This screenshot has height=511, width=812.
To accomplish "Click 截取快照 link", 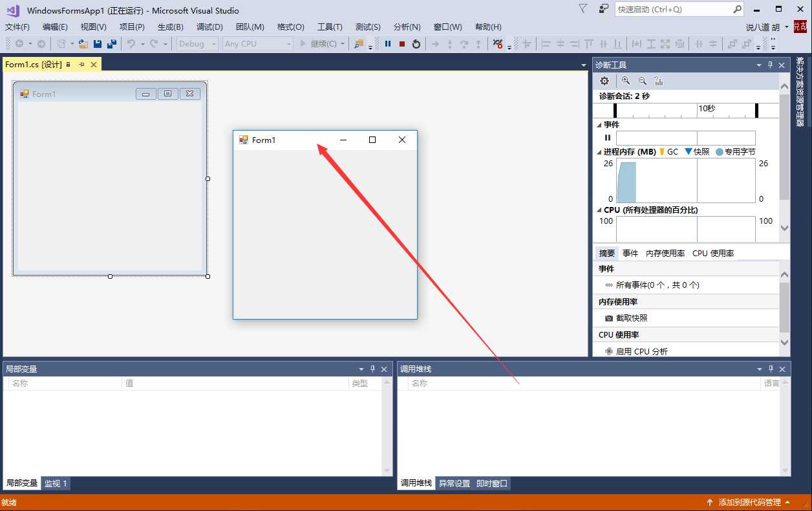I will point(632,318).
